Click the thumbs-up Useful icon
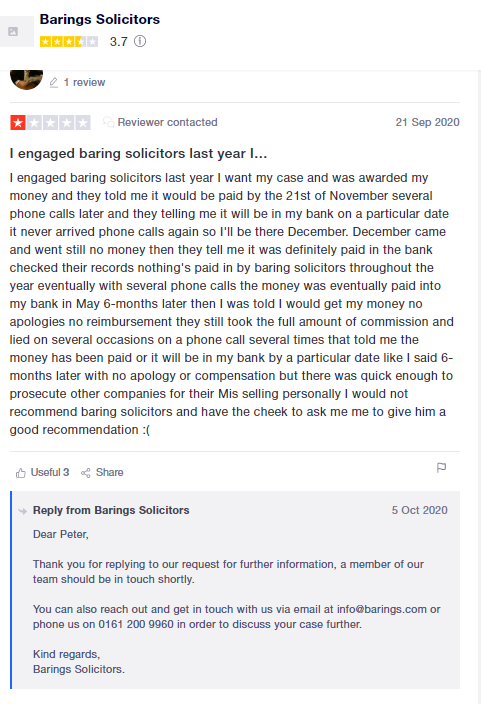Viewport: 481px width, 704px height. click(21, 473)
